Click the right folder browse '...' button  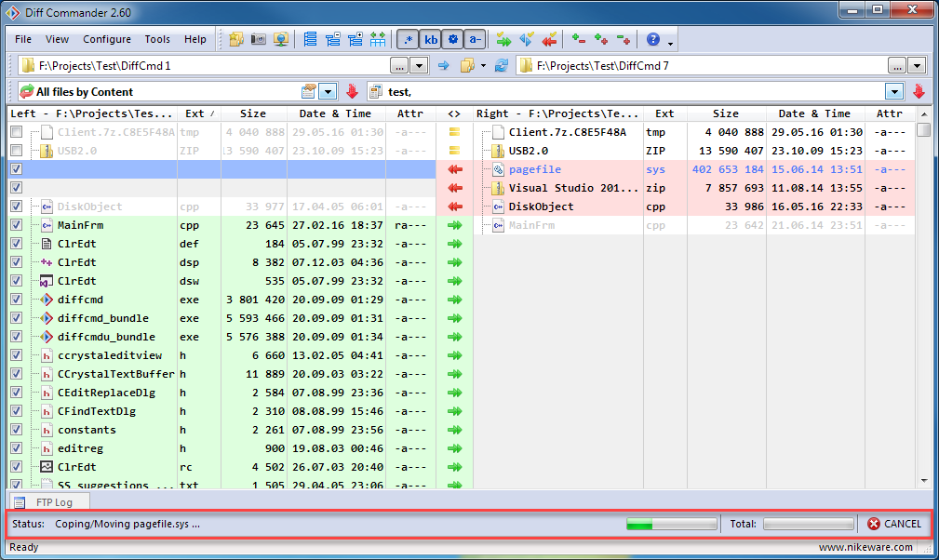[896, 65]
